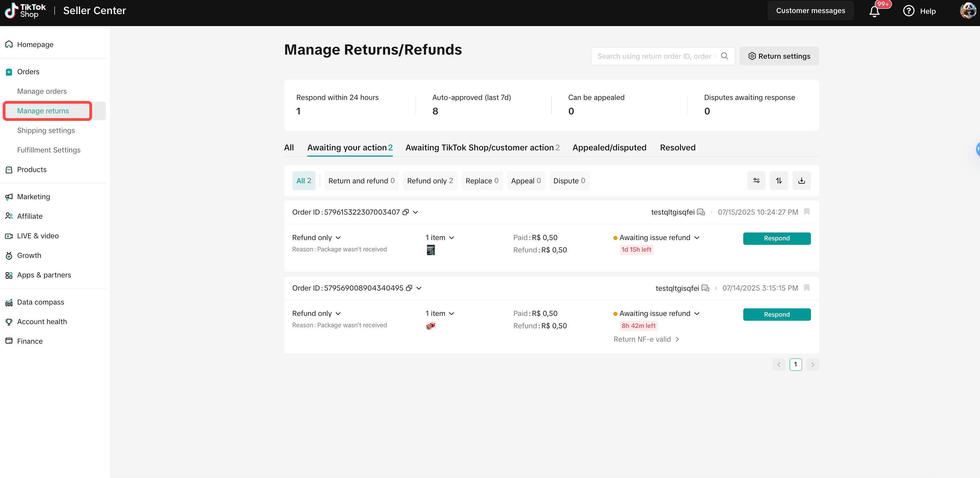Image resolution: width=980 pixels, height=478 pixels.
Task: Toggle bookmark flag on second order
Action: [806, 288]
